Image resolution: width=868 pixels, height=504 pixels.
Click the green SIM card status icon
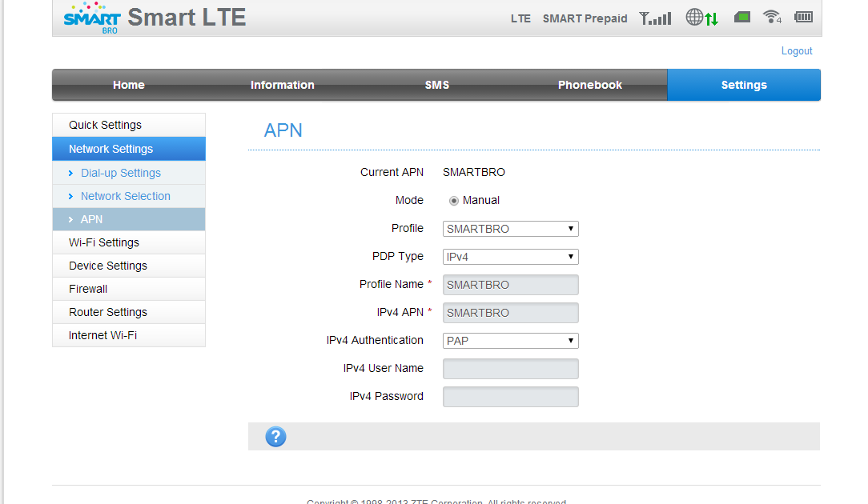tap(741, 17)
